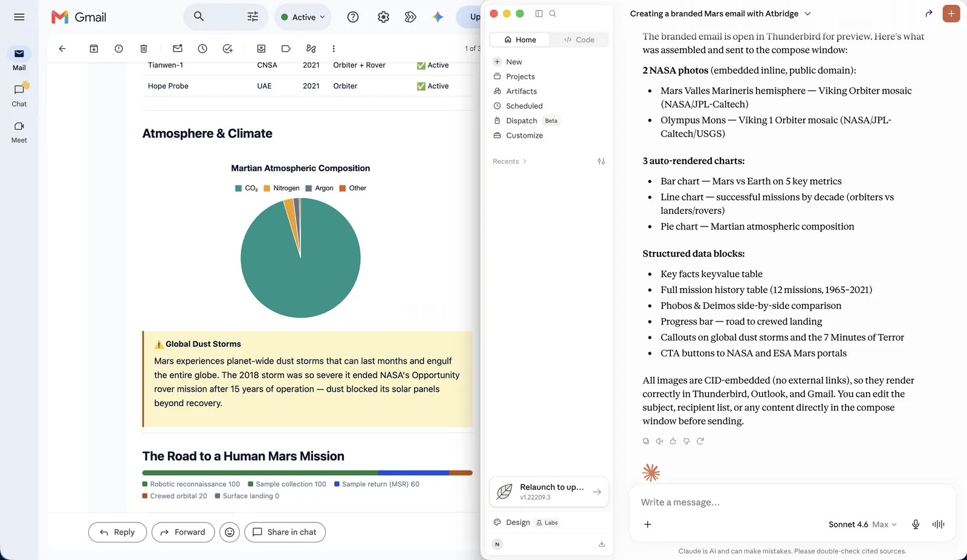The image size is (967, 560).
Task: Expand the conversation title chevron menu
Action: (807, 13)
